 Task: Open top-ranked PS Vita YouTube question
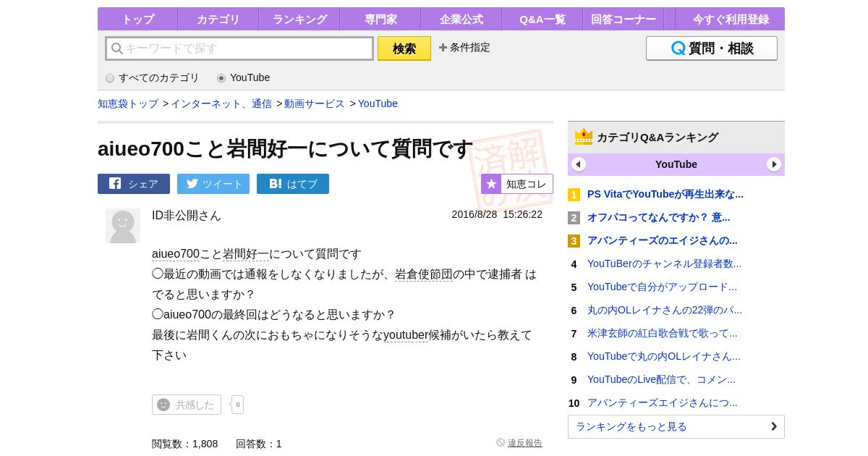pyautogui.click(x=665, y=194)
